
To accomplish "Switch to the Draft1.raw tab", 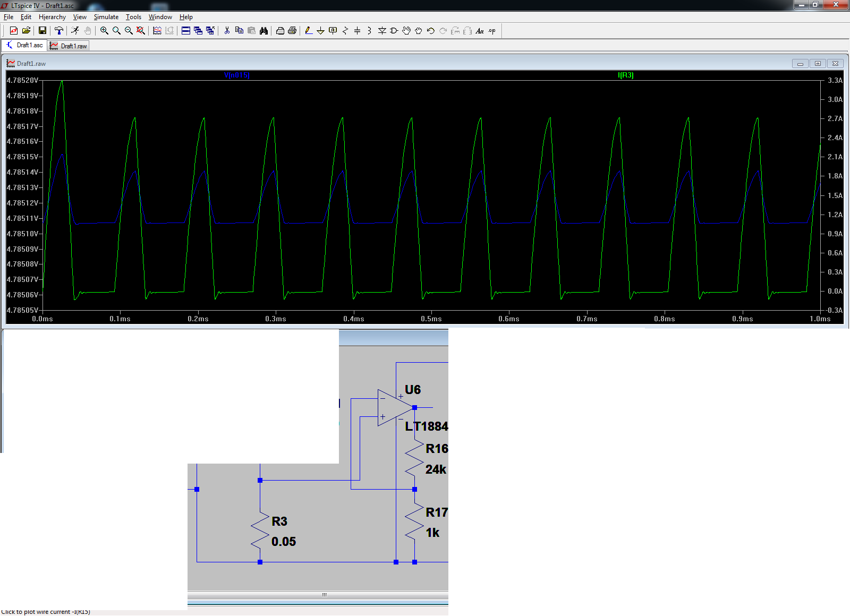I will (69, 46).
